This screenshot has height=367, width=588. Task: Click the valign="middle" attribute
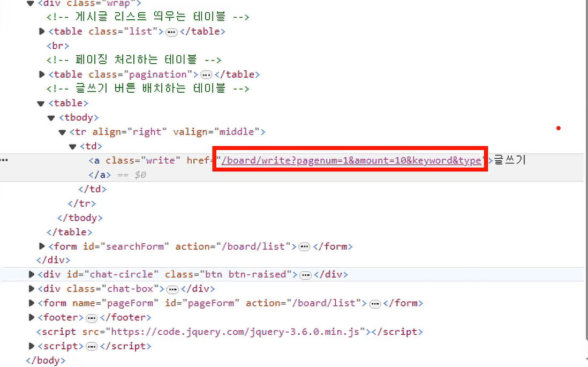point(216,132)
